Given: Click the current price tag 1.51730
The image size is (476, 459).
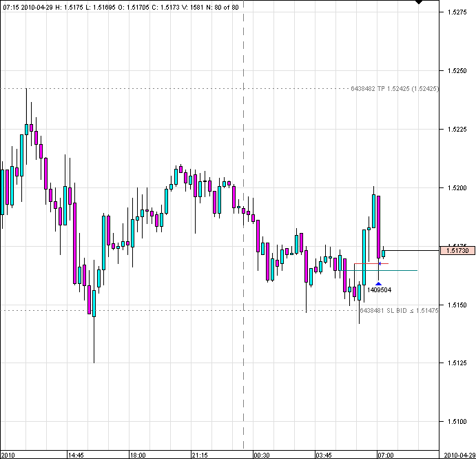Looking at the screenshot, I should click(457, 251).
